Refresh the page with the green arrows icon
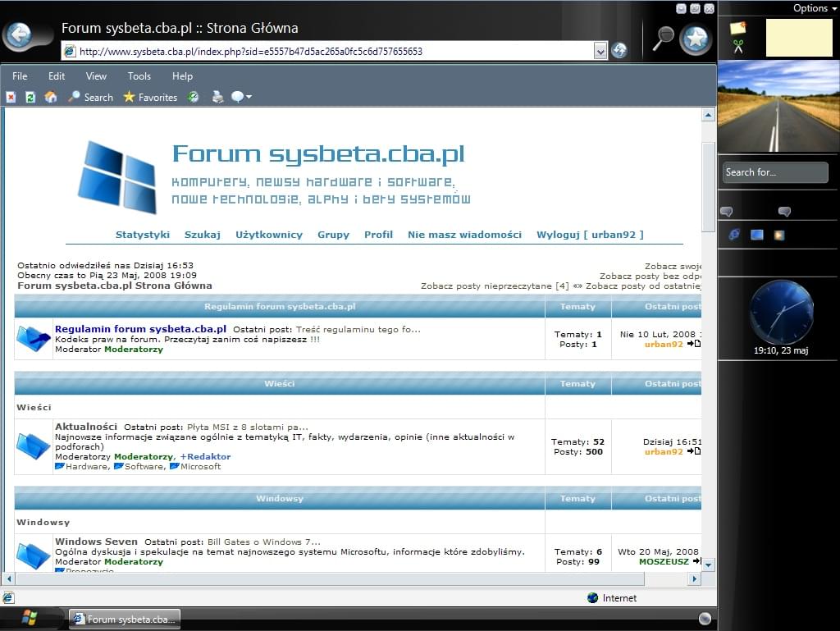Viewport: 840px width, 631px height. (30, 97)
